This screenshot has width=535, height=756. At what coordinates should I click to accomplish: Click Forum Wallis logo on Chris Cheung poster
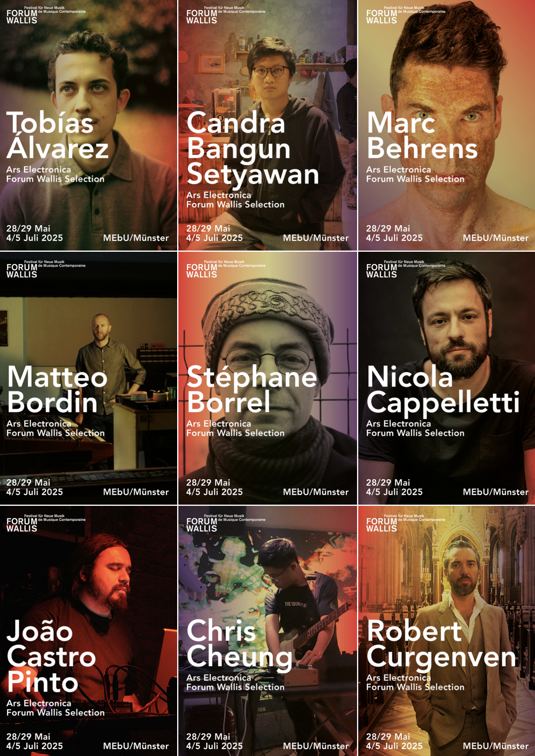tap(226, 523)
